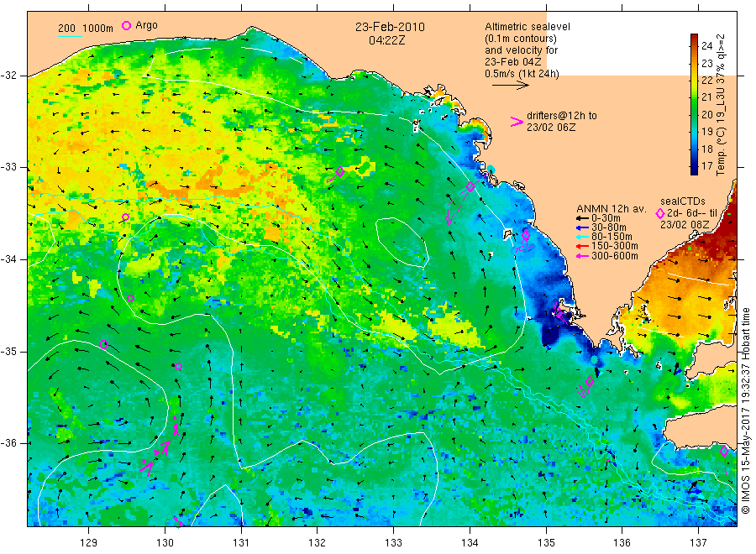Click the IMOS copyright timestamp text
This screenshot has height=554, width=756.
coord(746,411)
